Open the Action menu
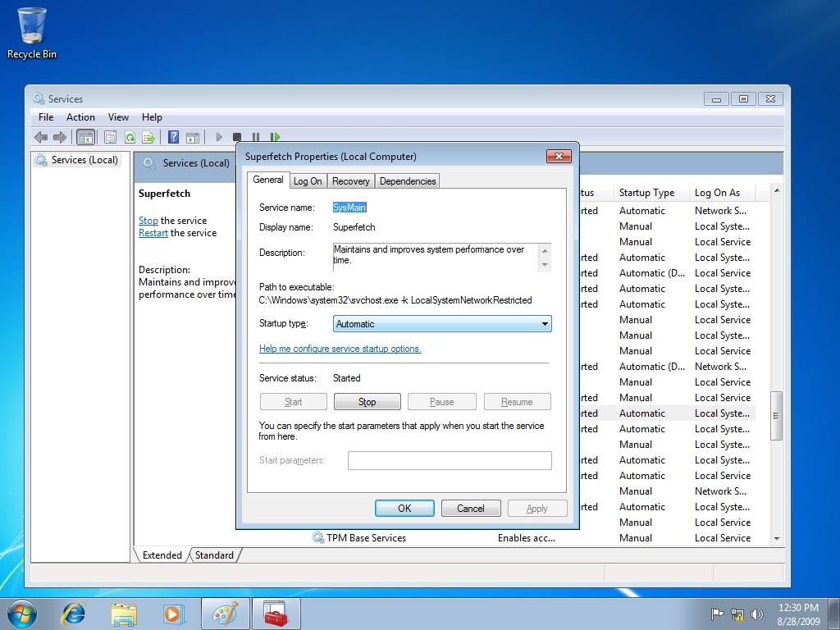 80,117
